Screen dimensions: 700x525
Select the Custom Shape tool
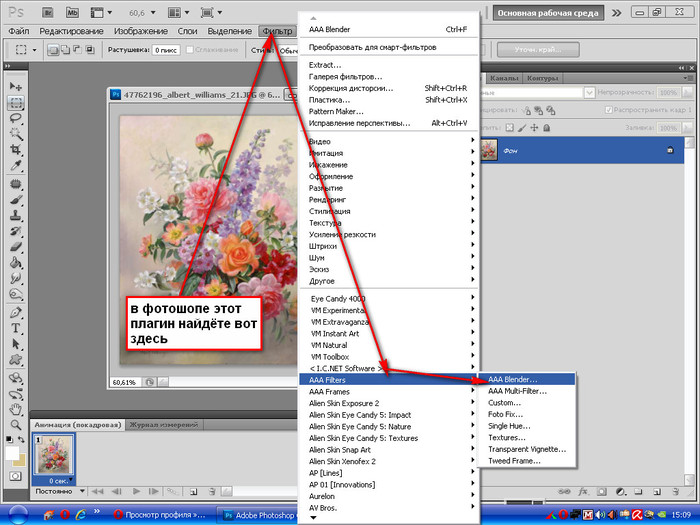[x=16, y=360]
